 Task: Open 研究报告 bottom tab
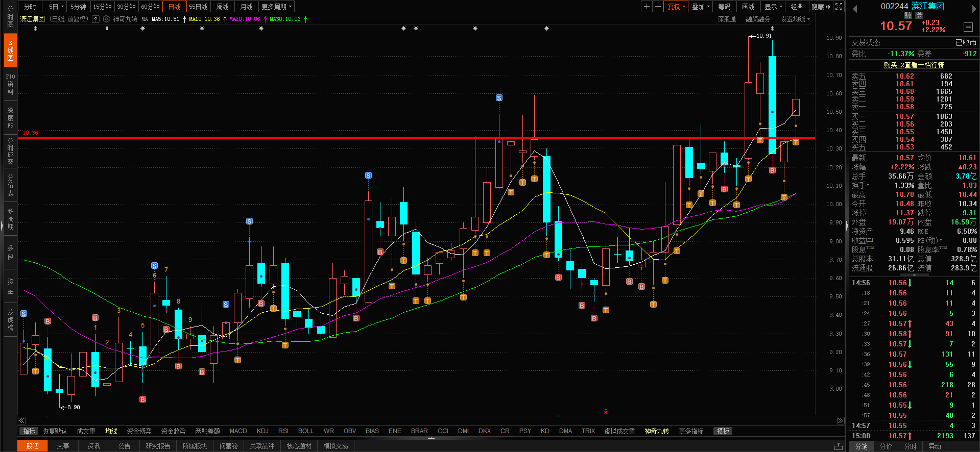tap(158, 446)
